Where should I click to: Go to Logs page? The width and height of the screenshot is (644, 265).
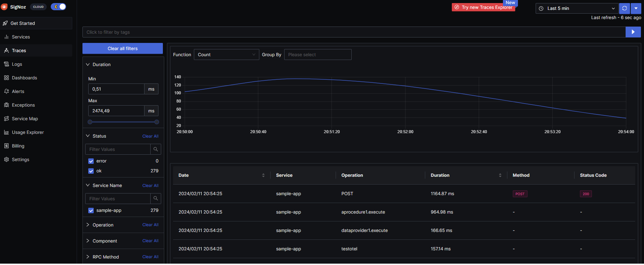point(36,64)
